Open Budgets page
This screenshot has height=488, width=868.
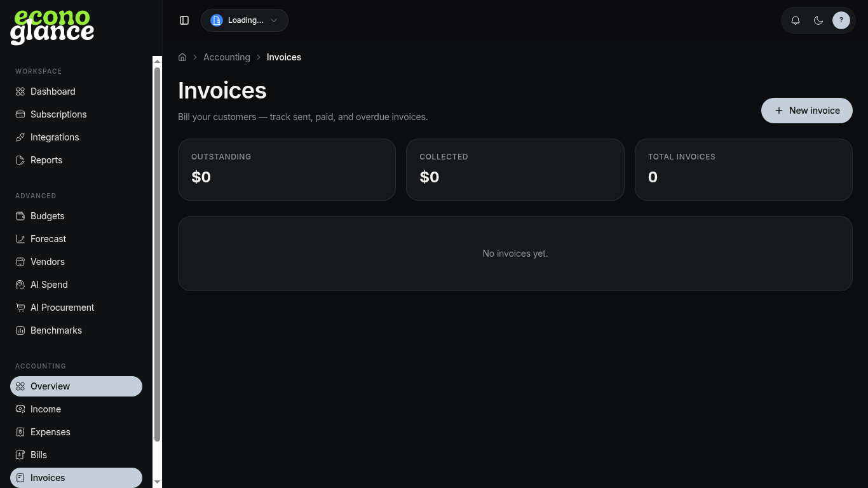point(76,216)
